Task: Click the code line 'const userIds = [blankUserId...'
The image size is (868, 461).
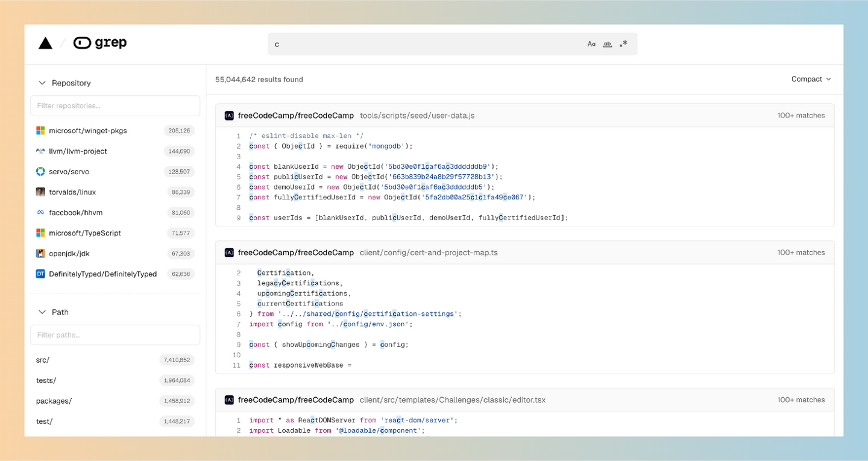Action: click(x=409, y=218)
